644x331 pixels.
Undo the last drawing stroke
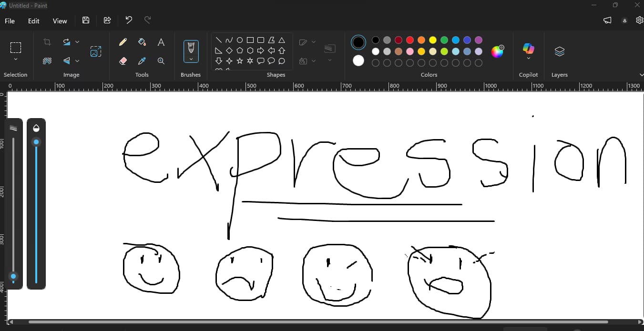pyautogui.click(x=129, y=20)
